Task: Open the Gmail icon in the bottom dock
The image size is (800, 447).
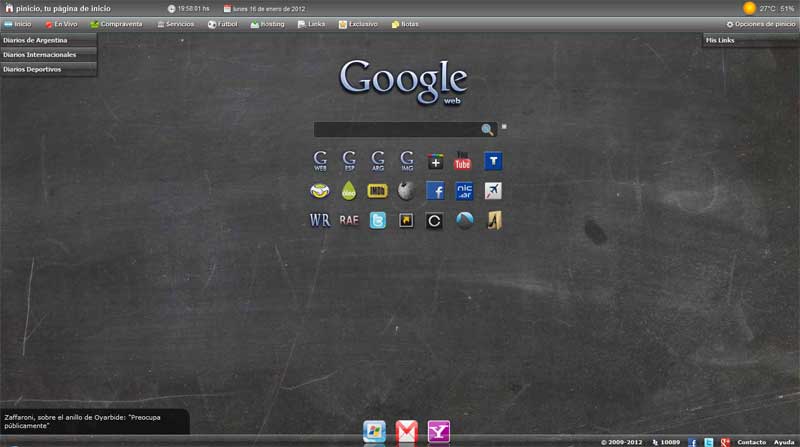Action: click(406, 431)
